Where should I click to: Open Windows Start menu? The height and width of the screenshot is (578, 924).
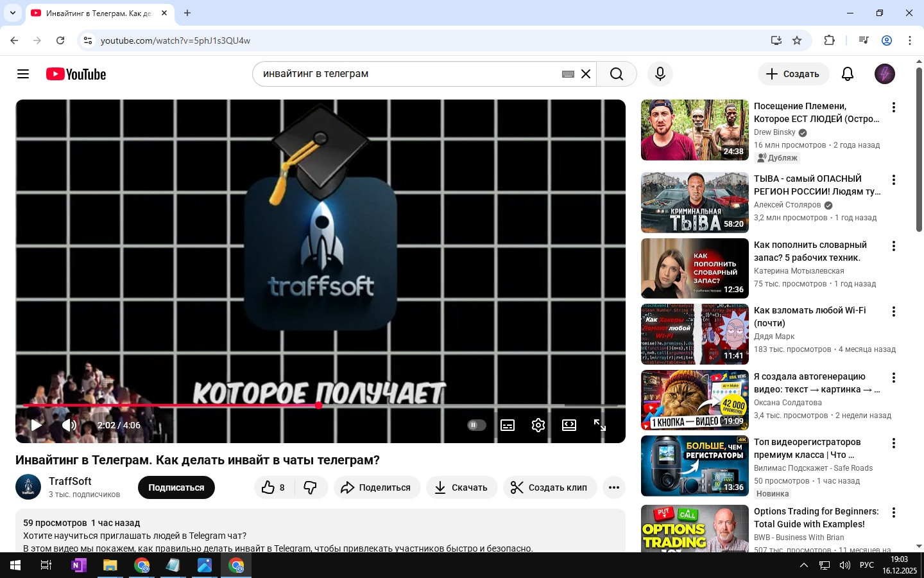pyautogui.click(x=15, y=565)
